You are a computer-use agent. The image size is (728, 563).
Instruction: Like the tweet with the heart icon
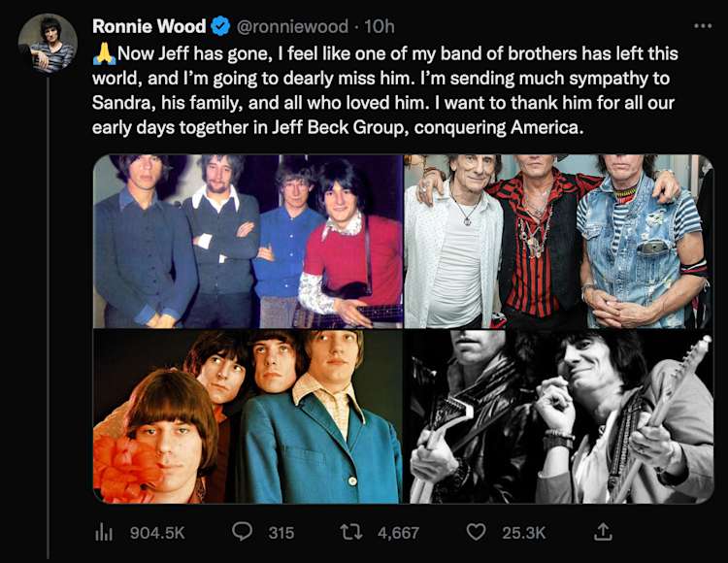476,532
